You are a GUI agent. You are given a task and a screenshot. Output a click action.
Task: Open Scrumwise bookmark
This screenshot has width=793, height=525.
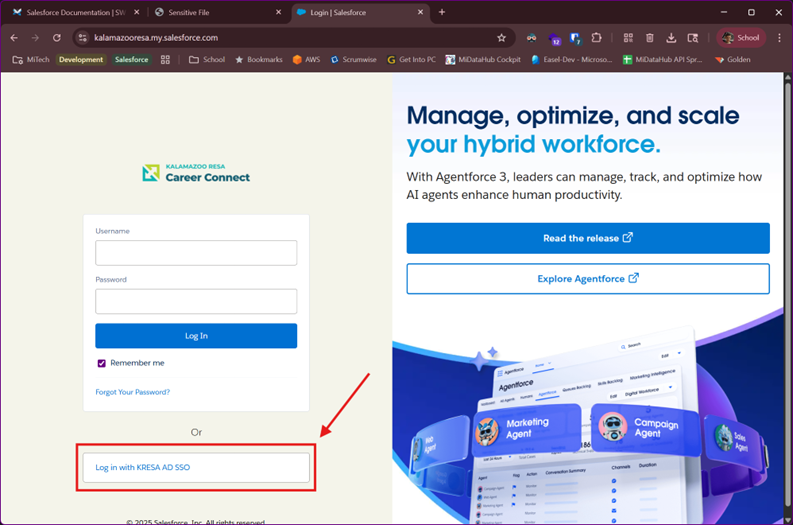pyautogui.click(x=354, y=60)
